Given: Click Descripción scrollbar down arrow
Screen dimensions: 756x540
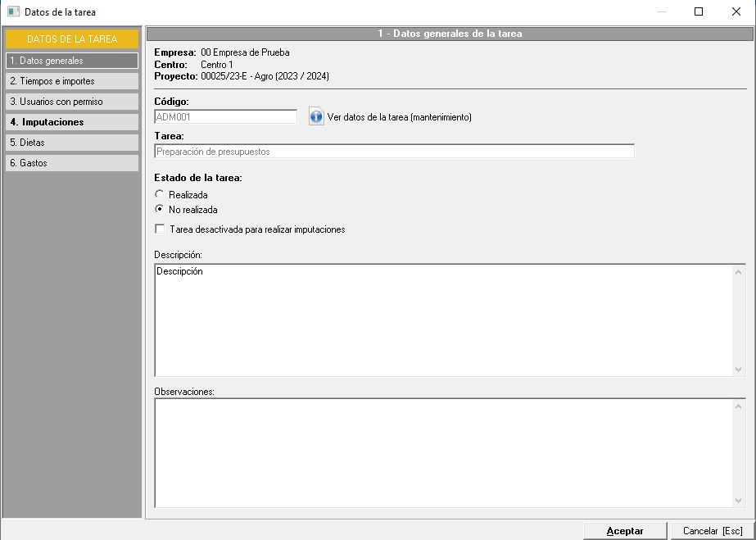Looking at the screenshot, I should coord(740,370).
